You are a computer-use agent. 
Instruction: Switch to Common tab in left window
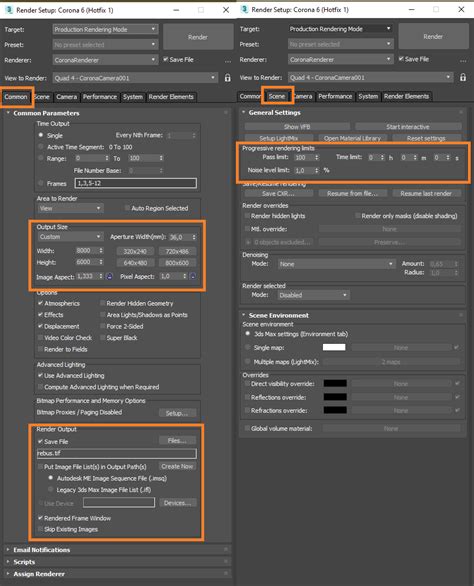16,97
